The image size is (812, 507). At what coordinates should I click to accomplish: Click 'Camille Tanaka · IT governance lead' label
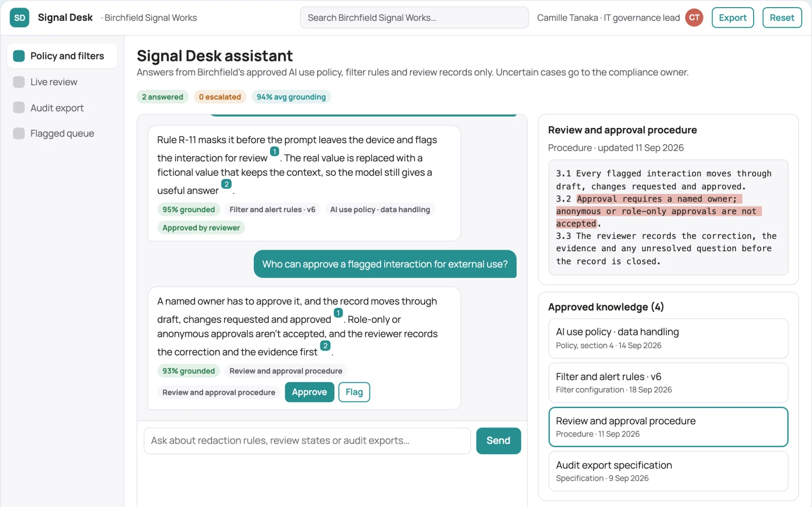tap(608, 18)
